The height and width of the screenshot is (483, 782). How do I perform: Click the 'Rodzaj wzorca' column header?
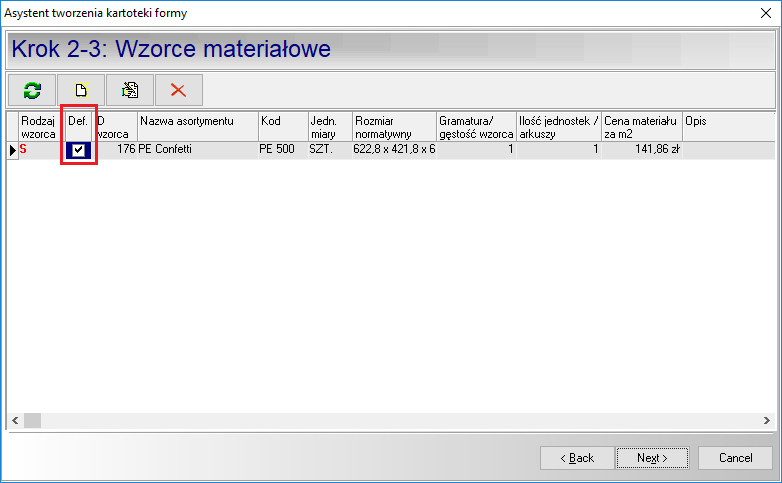(x=40, y=126)
